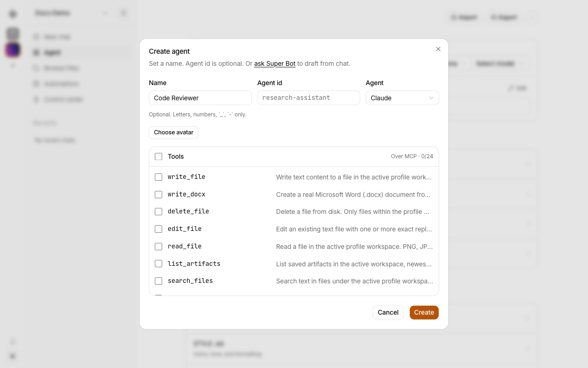Click the blurred Edit button behind the dialog
Image resolution: width=588 pixels, height=368 pixels.
(x=518, y=88)
